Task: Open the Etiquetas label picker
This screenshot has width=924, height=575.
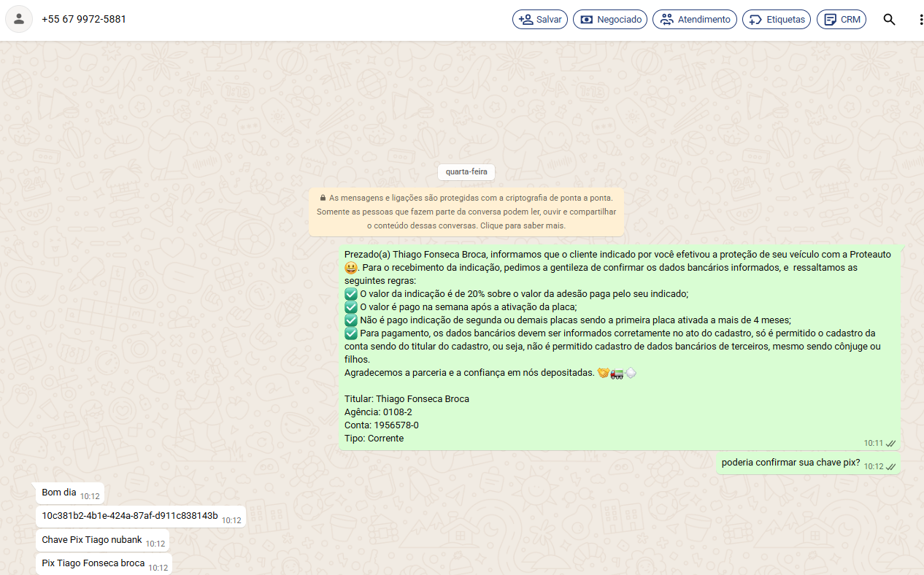Action: (777, 20)
